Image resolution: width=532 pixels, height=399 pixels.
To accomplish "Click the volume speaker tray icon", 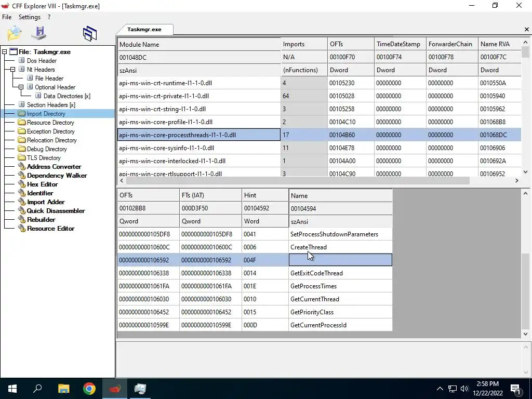I will (x=464, y=389).
